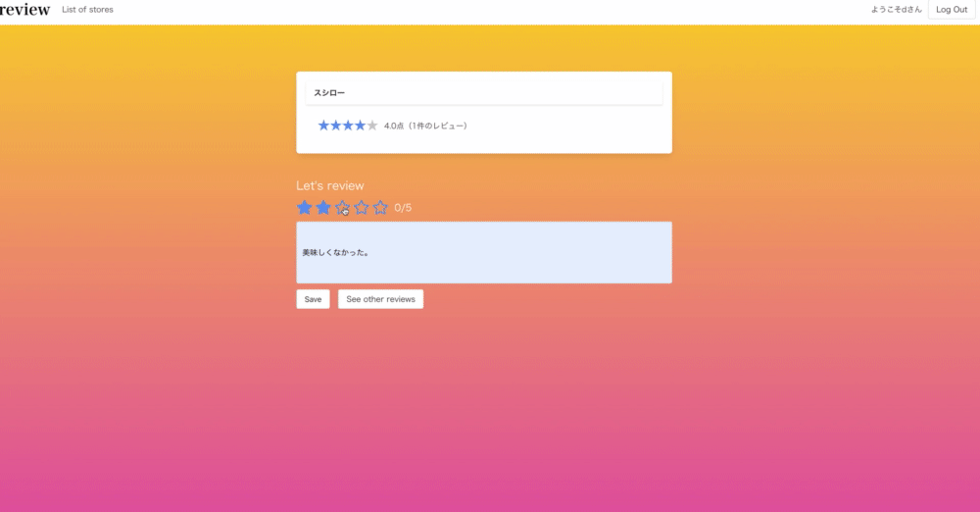Set rating to two stars
Viewport: 980px width, 512px height.
[x=323, y=207]
